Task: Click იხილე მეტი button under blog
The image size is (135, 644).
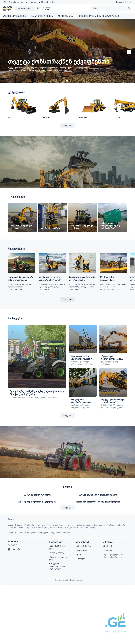Action: tap(67, 508)
